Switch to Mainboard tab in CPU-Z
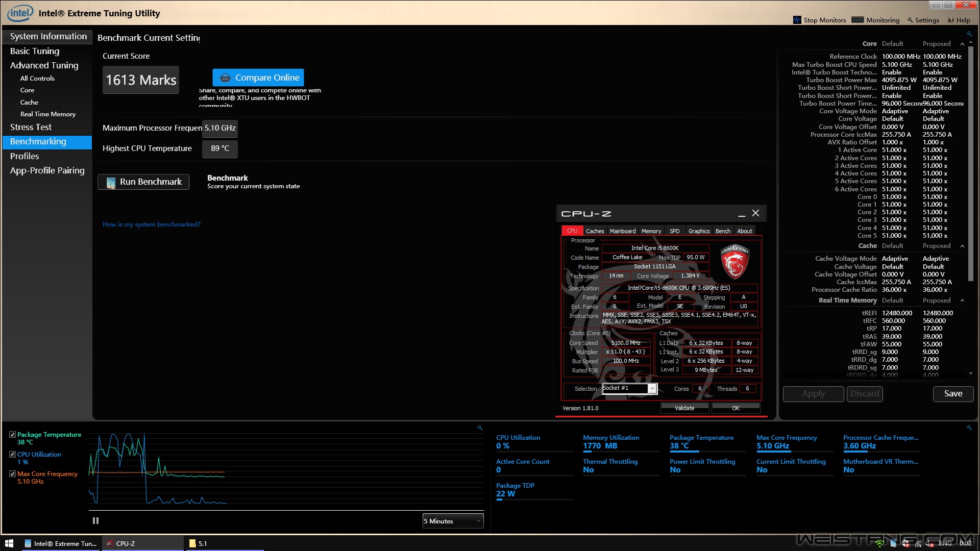The width and height of the screenshot is (980, 551). [623, 231]
